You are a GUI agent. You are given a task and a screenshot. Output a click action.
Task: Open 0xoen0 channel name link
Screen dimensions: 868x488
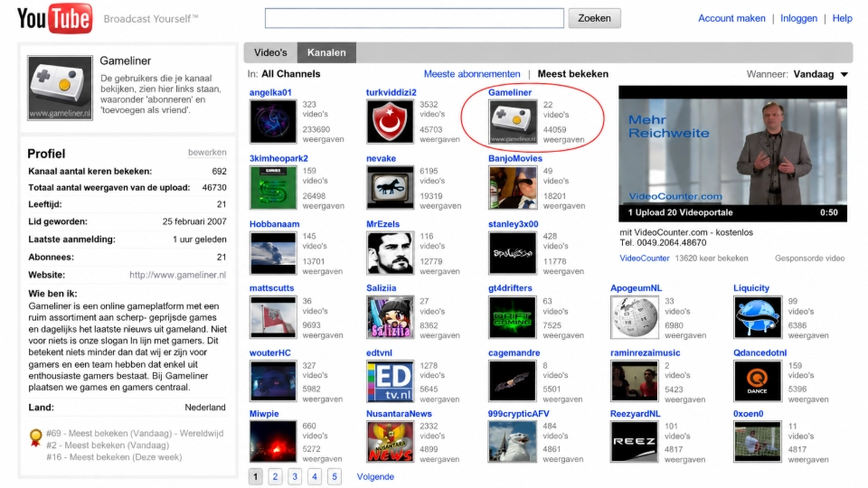coord(748,414)
